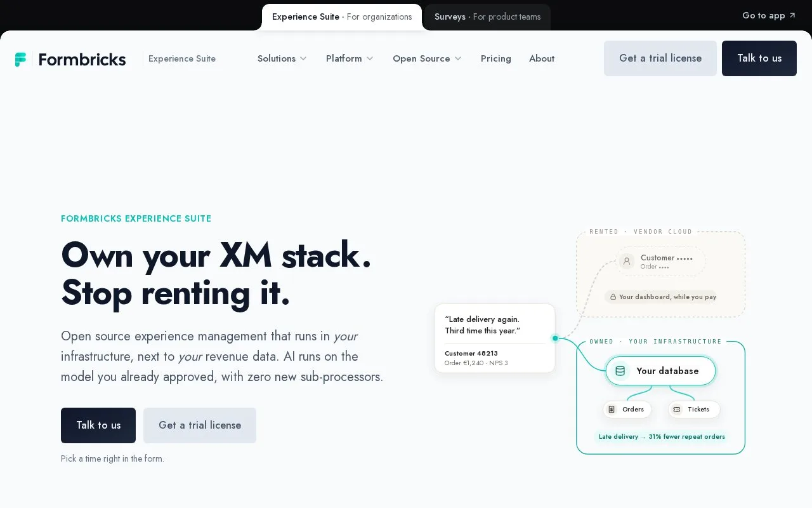The image size is (812, 508).
Task: Click the hero Get a trial license button
Action: point(200,425)
